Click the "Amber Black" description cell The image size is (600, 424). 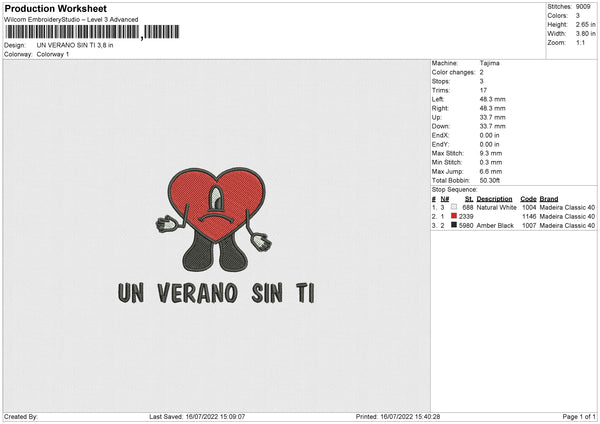point(495,226)
